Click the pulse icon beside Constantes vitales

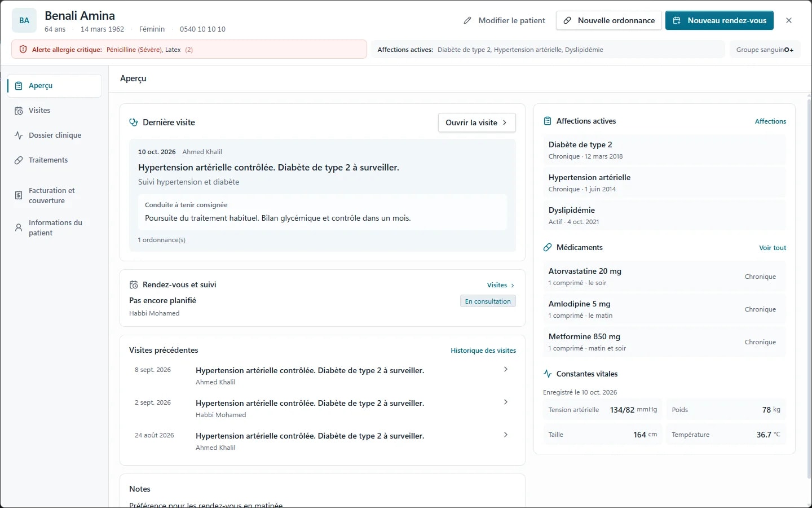[548, 374]
